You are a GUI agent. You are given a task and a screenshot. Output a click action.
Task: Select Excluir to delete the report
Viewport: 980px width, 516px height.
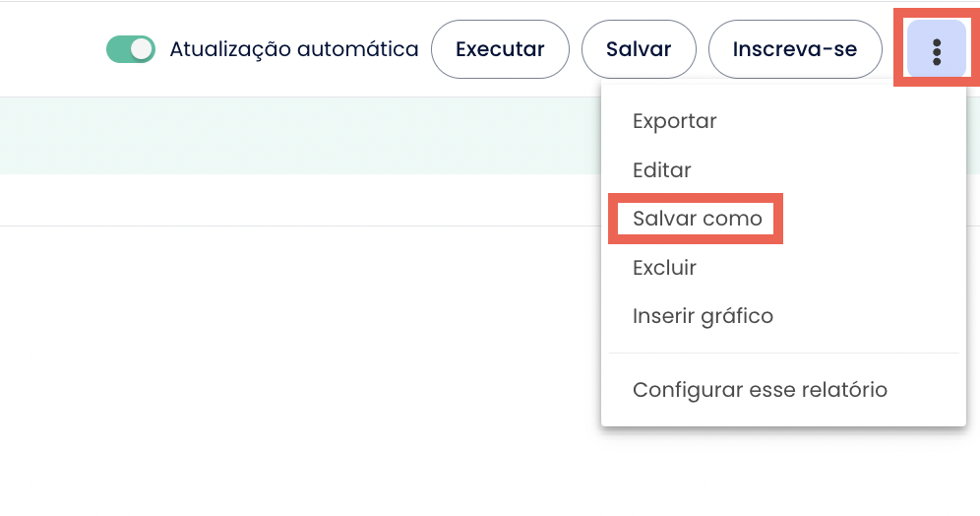pyautogui.click(x=664, y=268)
